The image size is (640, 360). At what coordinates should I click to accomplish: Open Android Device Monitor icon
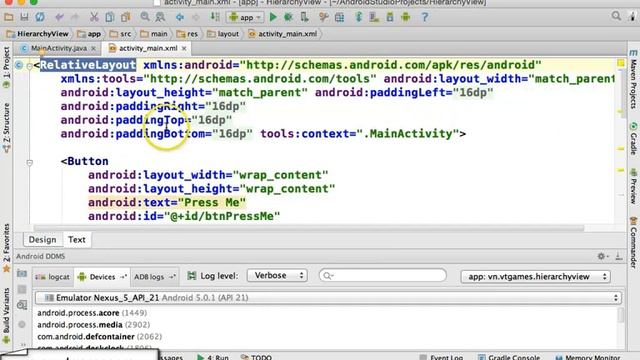(x=406, y=17)
